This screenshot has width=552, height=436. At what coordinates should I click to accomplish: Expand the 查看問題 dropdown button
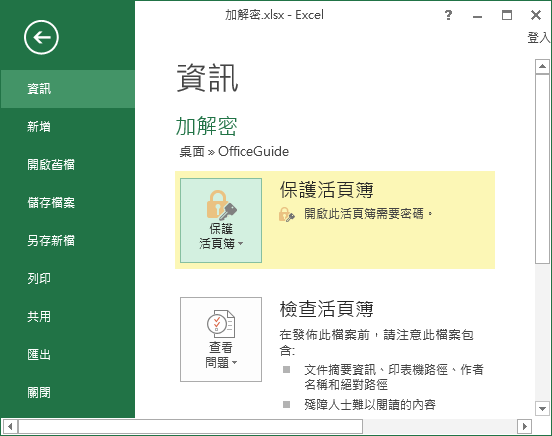[x=221, y=340]
